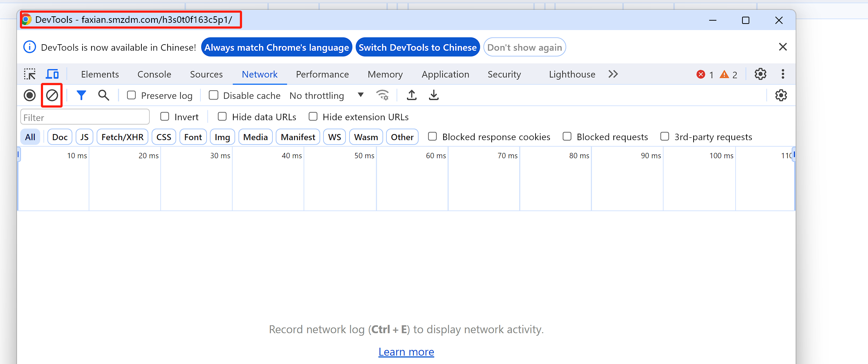
Task: Click the Chrome icon in title bar
Action: coord(27,20)
